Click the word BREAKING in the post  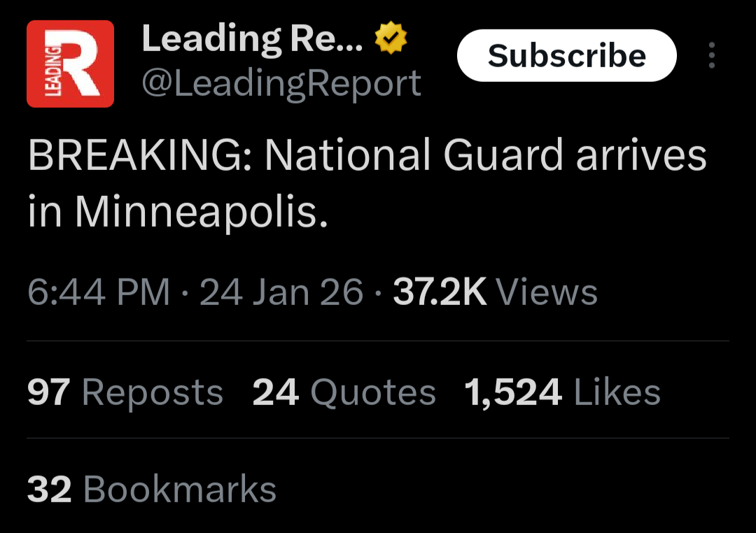click(136, 155)
